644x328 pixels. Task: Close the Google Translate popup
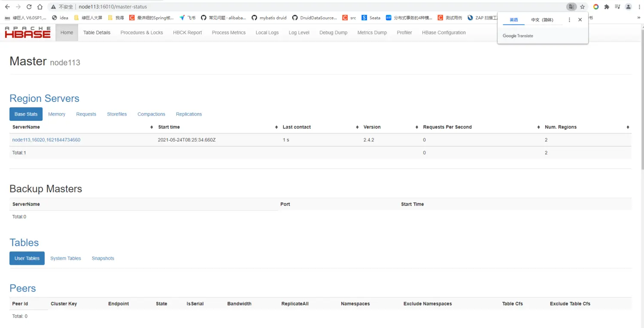tap(580, 20)
